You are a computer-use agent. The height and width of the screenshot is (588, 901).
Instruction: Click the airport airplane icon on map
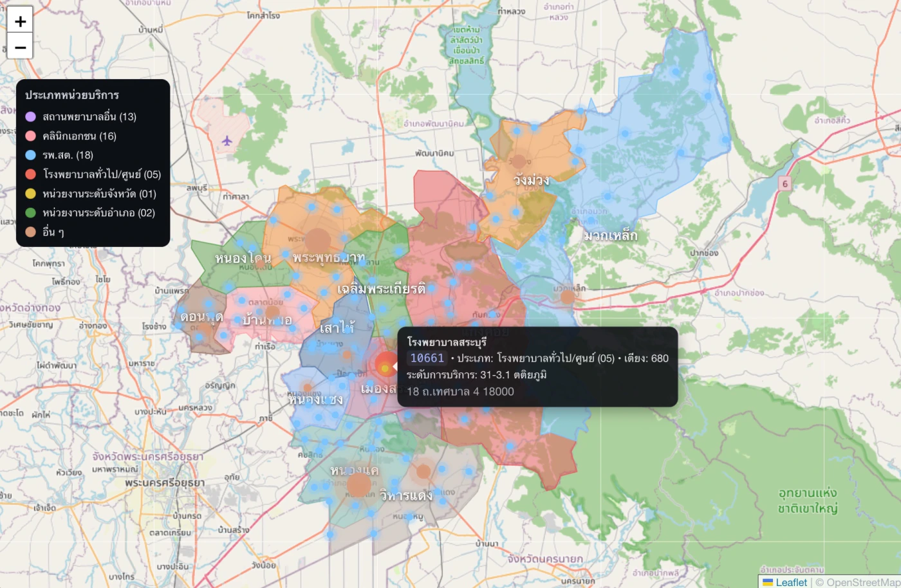tap(227, 140)
